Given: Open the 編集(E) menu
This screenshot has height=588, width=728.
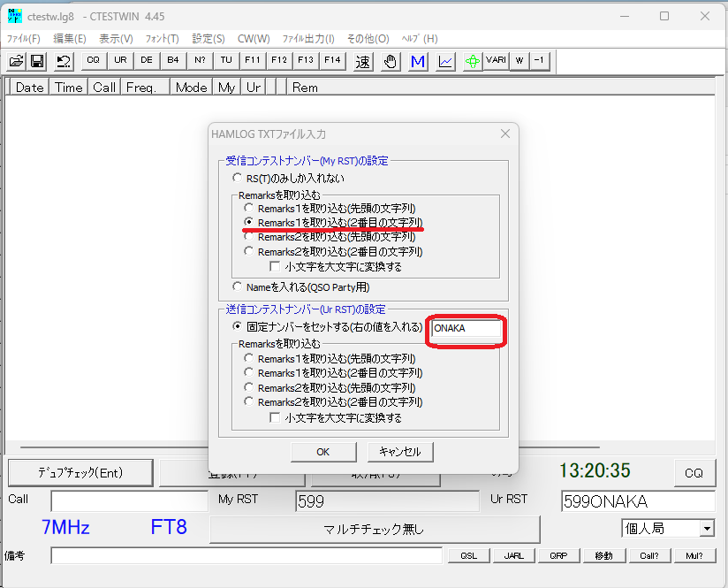Looking at the screenshot, I should click(70, 39).
